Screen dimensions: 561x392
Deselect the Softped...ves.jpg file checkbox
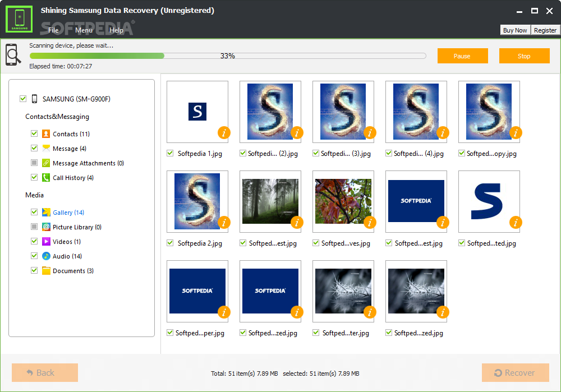coord(316,243)
